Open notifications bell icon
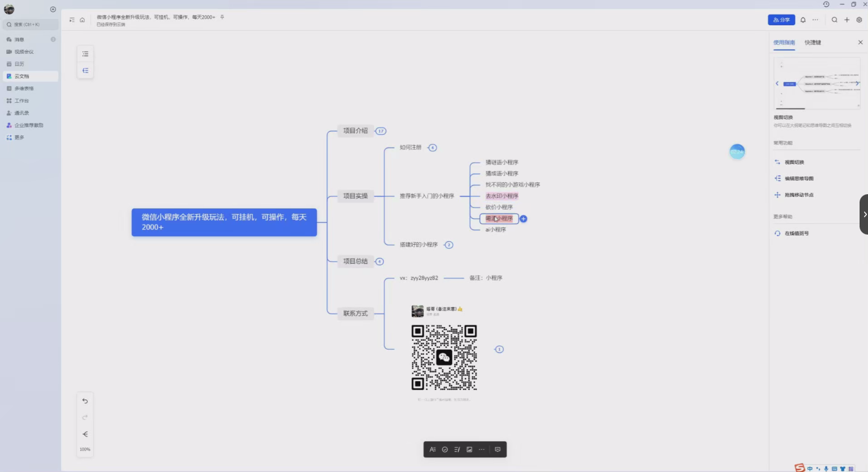 point(803,20)
